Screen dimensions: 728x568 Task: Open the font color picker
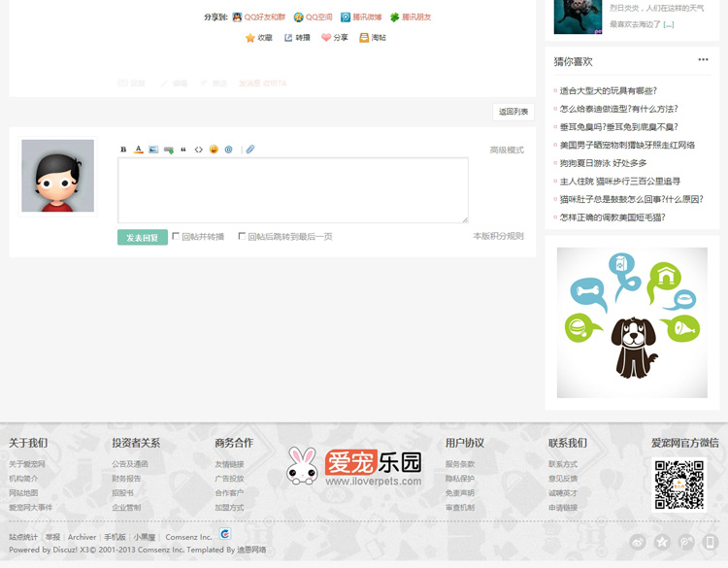point(139,150)
